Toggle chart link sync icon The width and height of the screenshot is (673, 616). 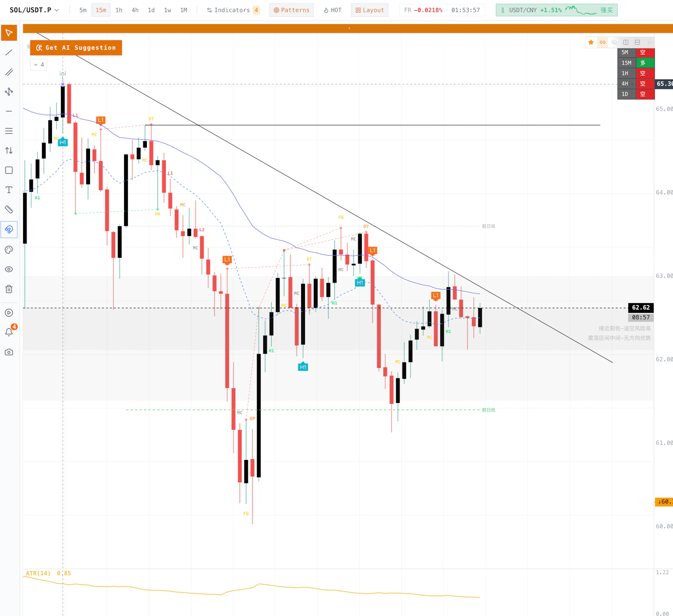pos(603,42)
